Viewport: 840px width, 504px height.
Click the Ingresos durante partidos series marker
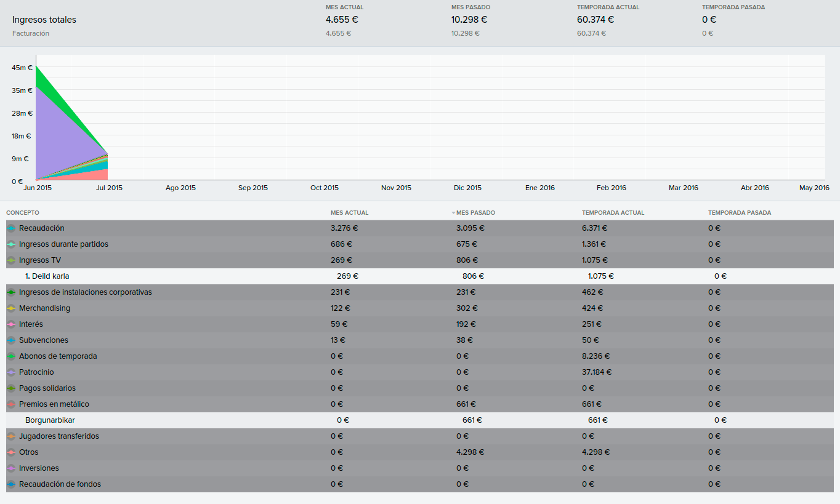[x=11, y=244]
